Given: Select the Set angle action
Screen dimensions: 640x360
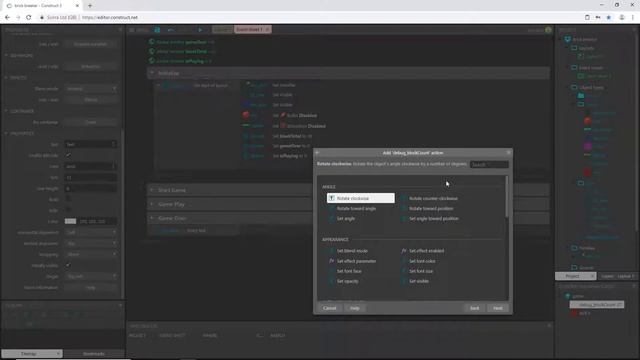Looking at the screenshot, I should [345, 219].
